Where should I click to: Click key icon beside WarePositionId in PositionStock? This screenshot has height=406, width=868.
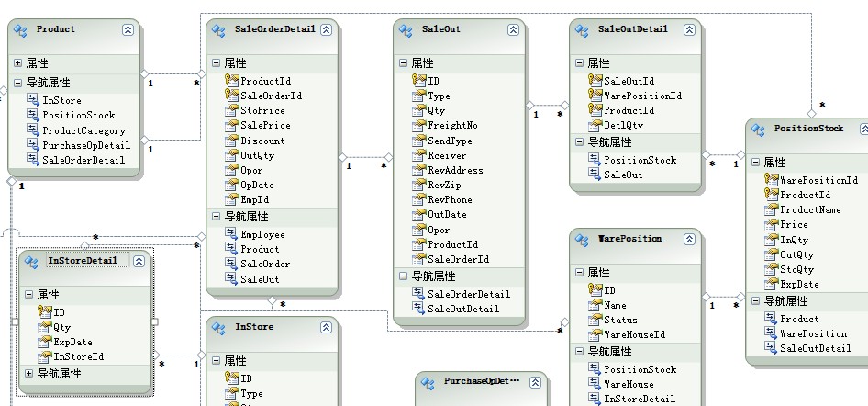coord(771,179)
